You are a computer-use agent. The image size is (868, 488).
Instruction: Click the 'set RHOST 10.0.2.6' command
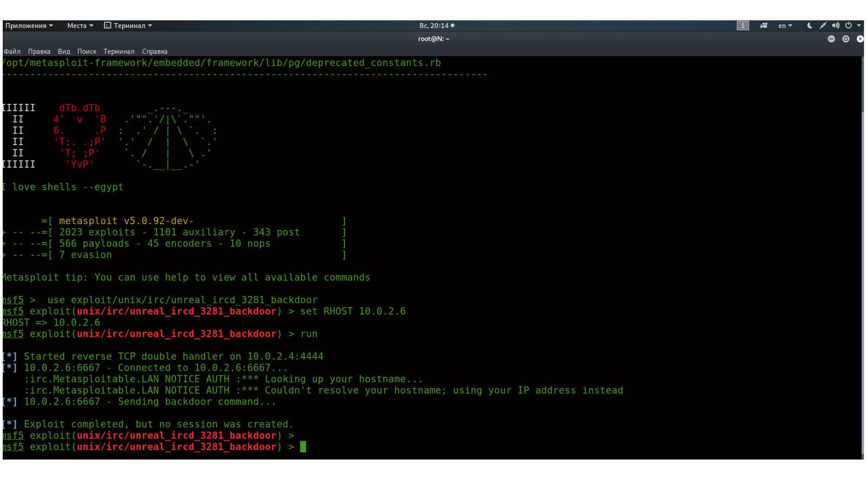[353, 311]
